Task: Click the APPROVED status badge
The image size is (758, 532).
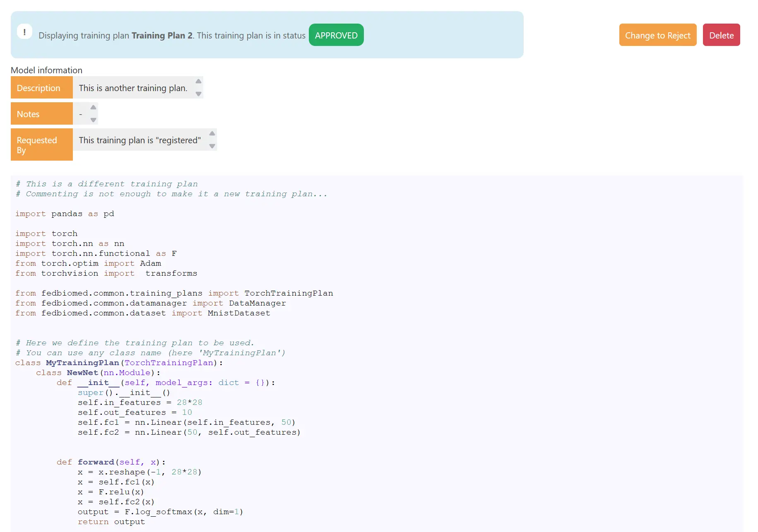Action: pyautogui.click(x=336, y=35)
